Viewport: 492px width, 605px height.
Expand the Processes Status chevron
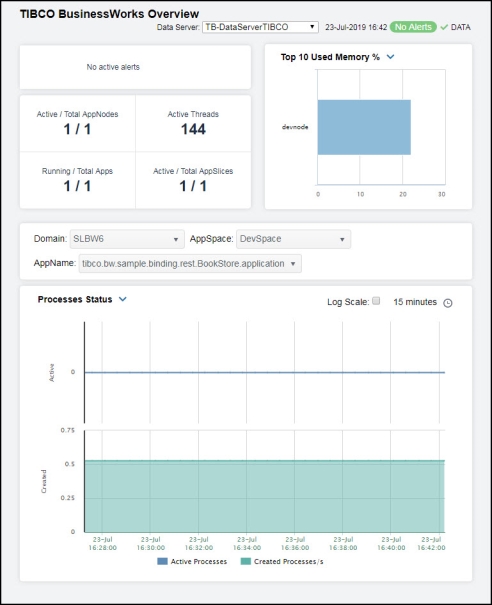(x=123, y=299)
